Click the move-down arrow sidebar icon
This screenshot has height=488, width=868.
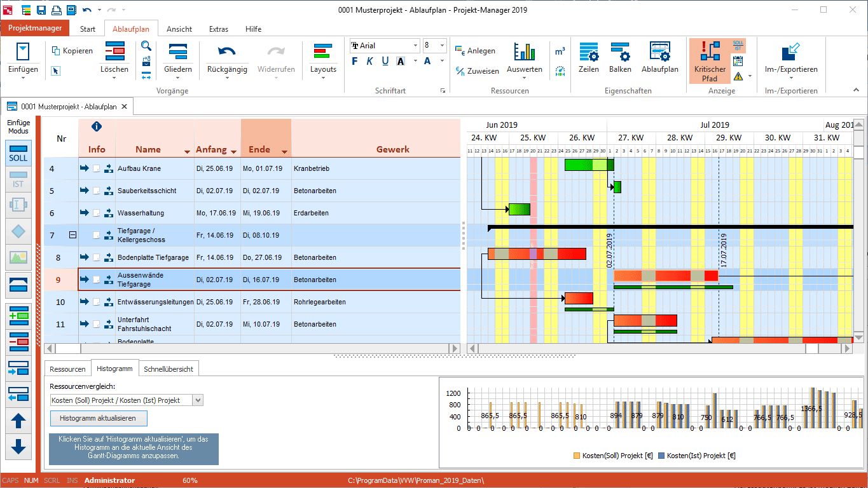[x=18, y=447]
